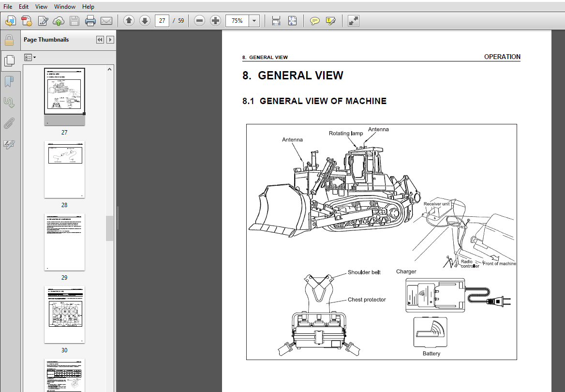Viewport: 565px width, 392px height.
Task: Click the 'Rotating lamp' label
Action: 345,133
